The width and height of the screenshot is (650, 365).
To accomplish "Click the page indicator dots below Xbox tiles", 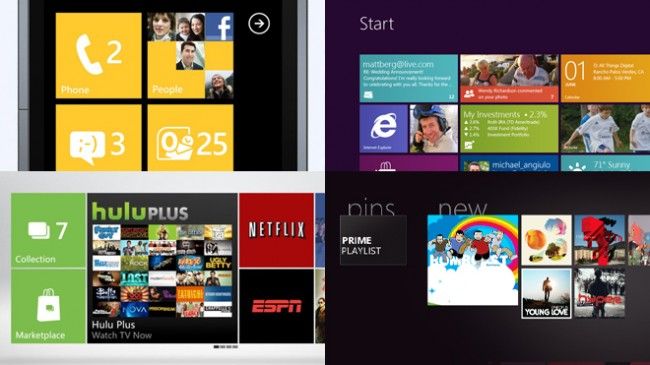I will [x=226, y=347].
